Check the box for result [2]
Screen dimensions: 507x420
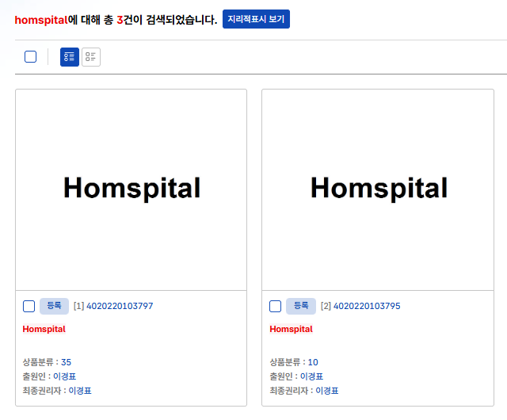tap(276, 306)
